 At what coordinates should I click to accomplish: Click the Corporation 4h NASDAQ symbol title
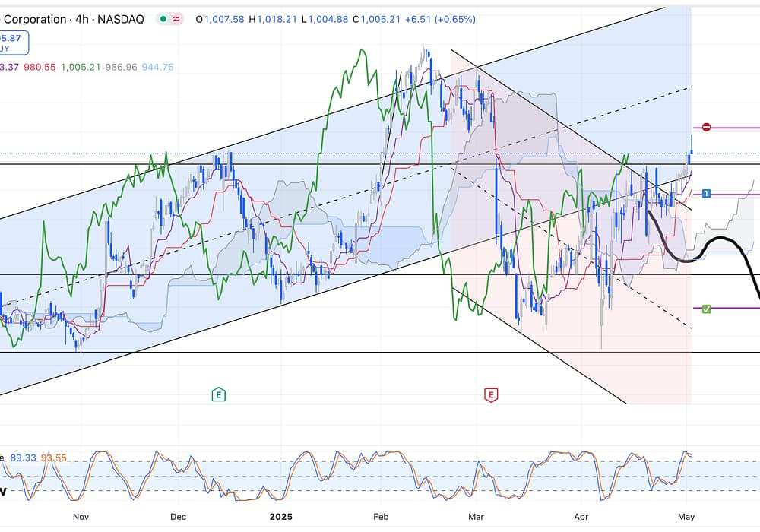click(74, 19)
